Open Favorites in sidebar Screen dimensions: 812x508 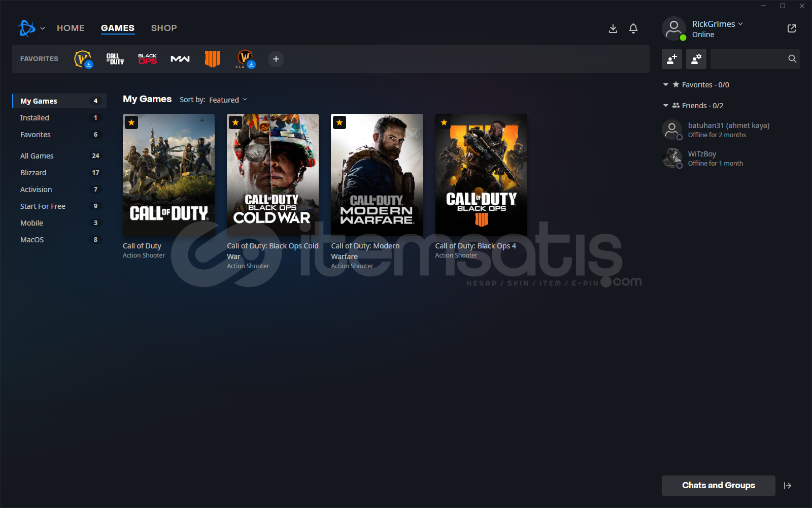click(x=59, y=135)
